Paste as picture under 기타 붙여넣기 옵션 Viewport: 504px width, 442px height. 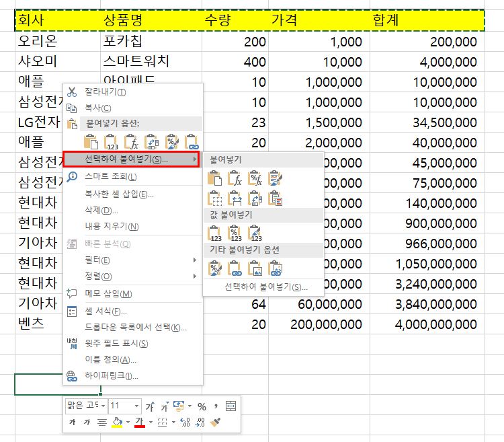(x=255, y=268)
